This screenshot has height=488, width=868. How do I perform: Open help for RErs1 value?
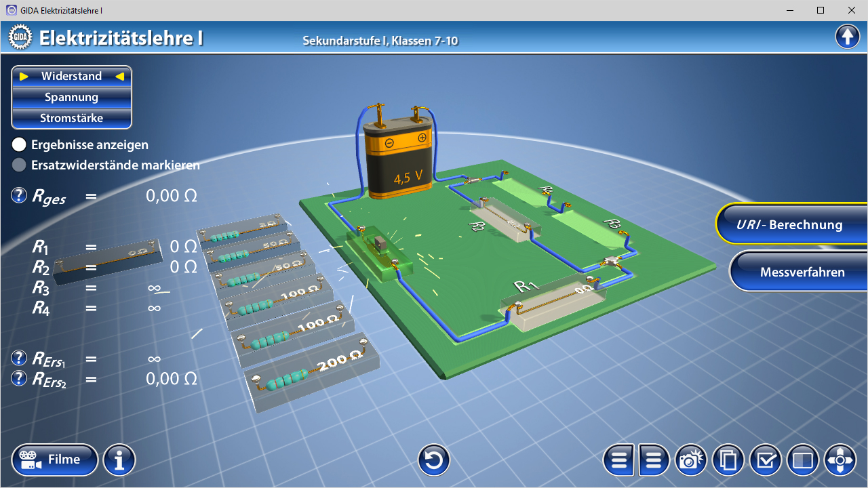click(x=19, y=358)
